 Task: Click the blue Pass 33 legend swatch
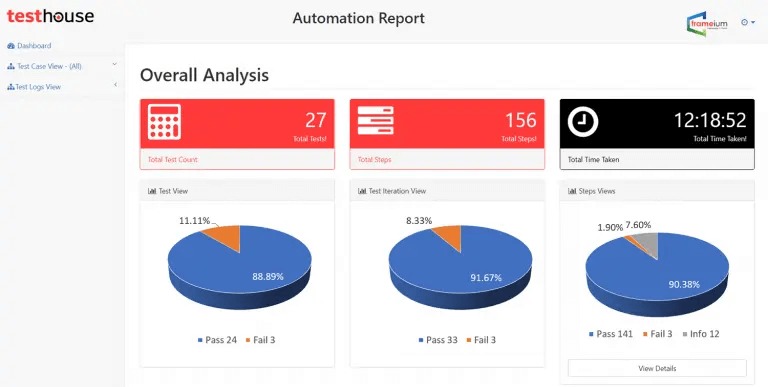tap(421, 340)
